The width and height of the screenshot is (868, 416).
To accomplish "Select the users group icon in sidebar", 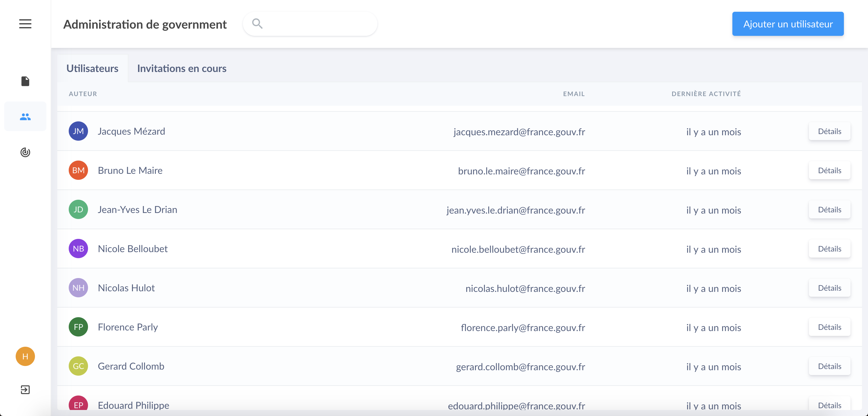I will pos(25,117).
